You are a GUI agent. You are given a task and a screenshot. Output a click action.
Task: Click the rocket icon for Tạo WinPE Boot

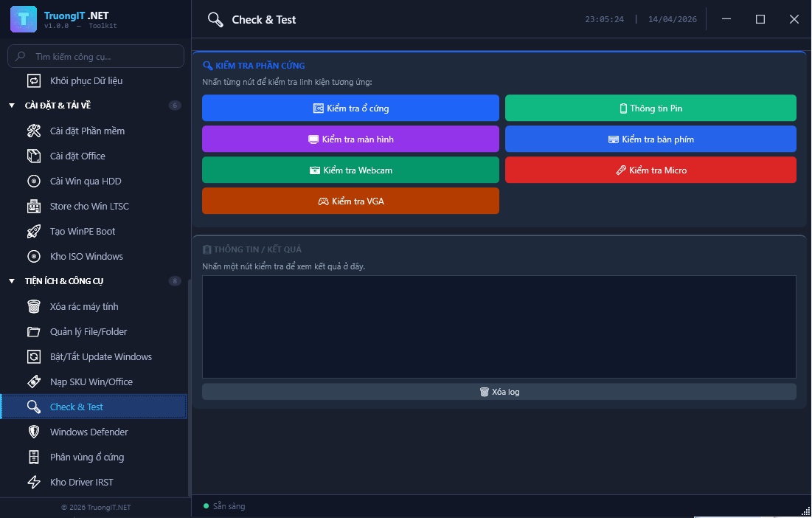point(34,232)
